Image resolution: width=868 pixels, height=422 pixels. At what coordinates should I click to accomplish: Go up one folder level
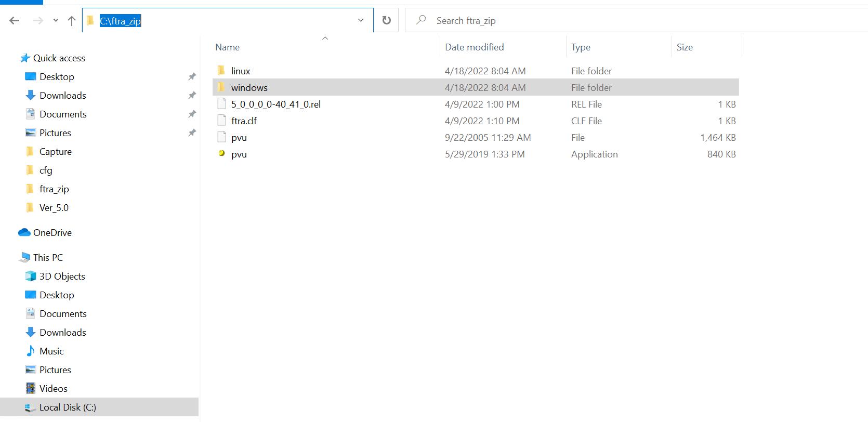pos(72,21)
